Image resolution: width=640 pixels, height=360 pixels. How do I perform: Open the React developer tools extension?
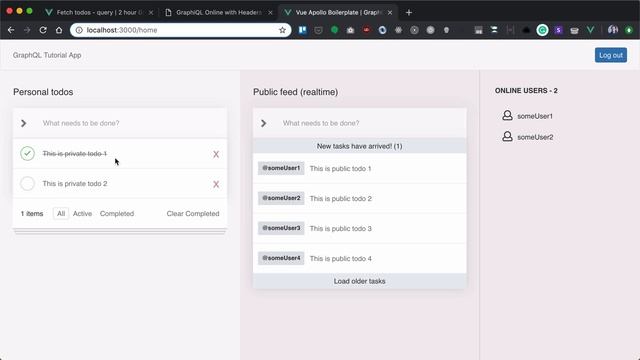pos(398,30)
